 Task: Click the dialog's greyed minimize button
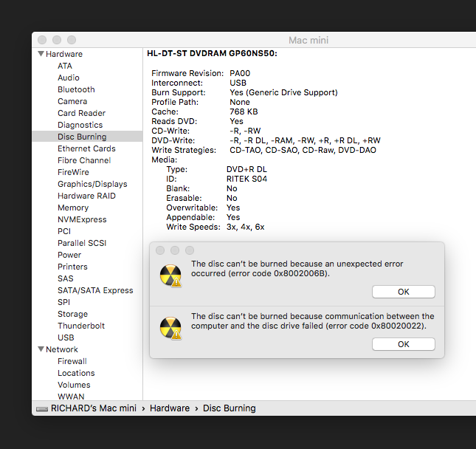[x=175, y=250]
